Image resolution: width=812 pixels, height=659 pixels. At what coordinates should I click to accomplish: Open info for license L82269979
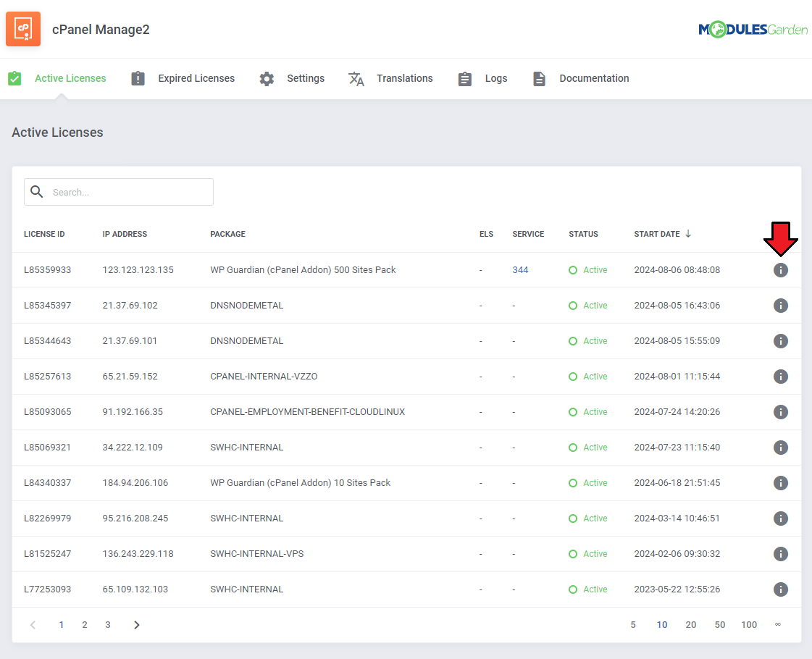click(x=780, y=519)
